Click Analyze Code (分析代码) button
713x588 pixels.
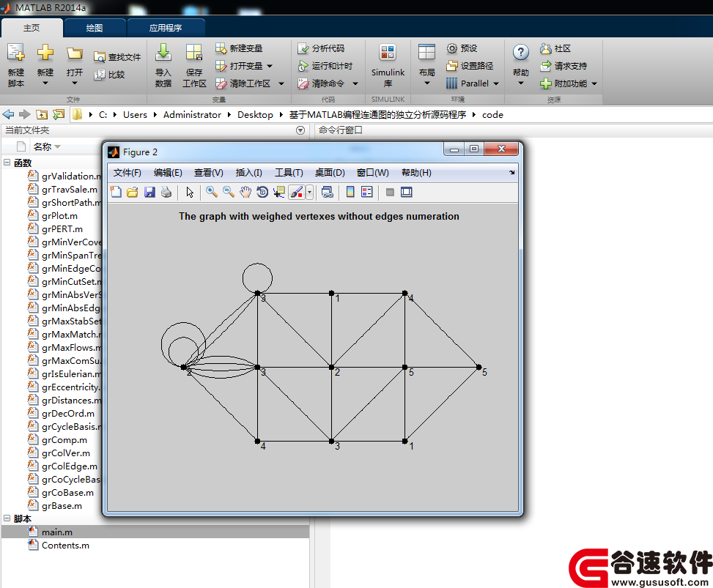pyautogui.click(x=321, y=48)
